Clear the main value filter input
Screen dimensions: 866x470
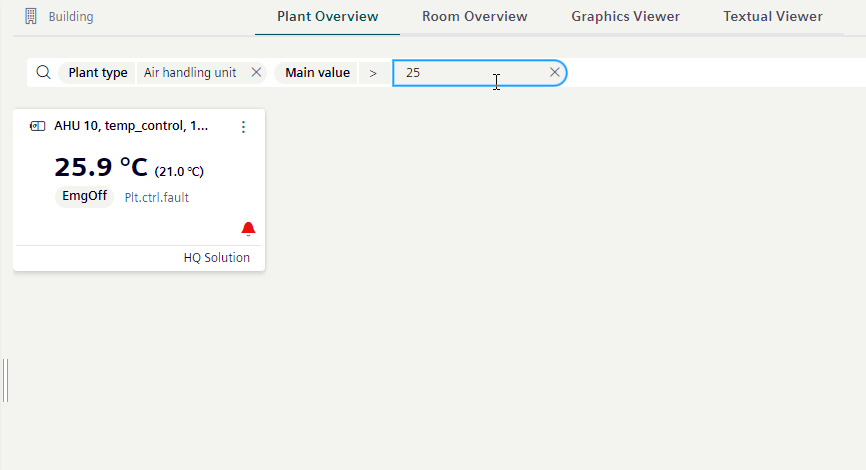pyautogui.click(x=555, y=73)
